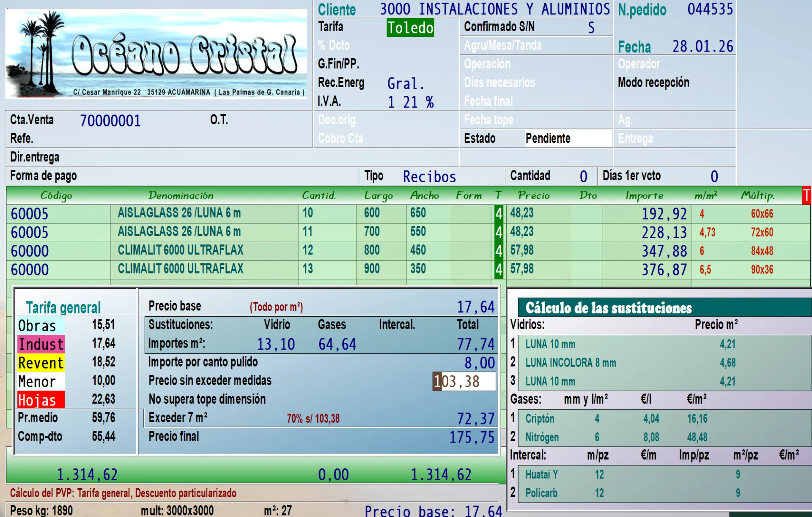Click the Precio base value 17,64

coord(476,307)
